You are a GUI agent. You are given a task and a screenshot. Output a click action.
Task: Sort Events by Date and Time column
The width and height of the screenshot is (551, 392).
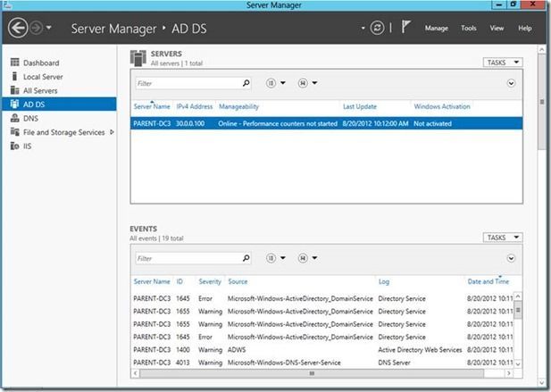click(488, 281)
